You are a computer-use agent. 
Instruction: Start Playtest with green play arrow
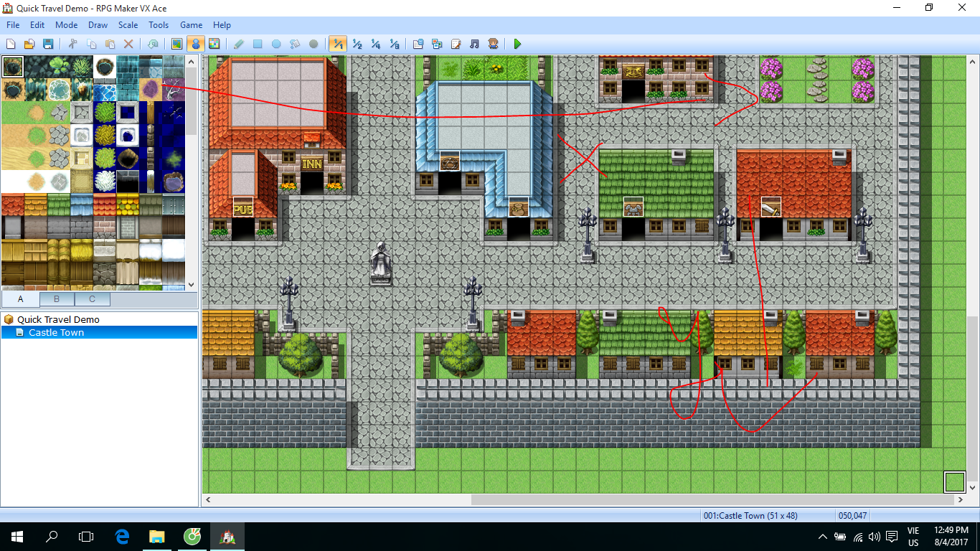517,44
